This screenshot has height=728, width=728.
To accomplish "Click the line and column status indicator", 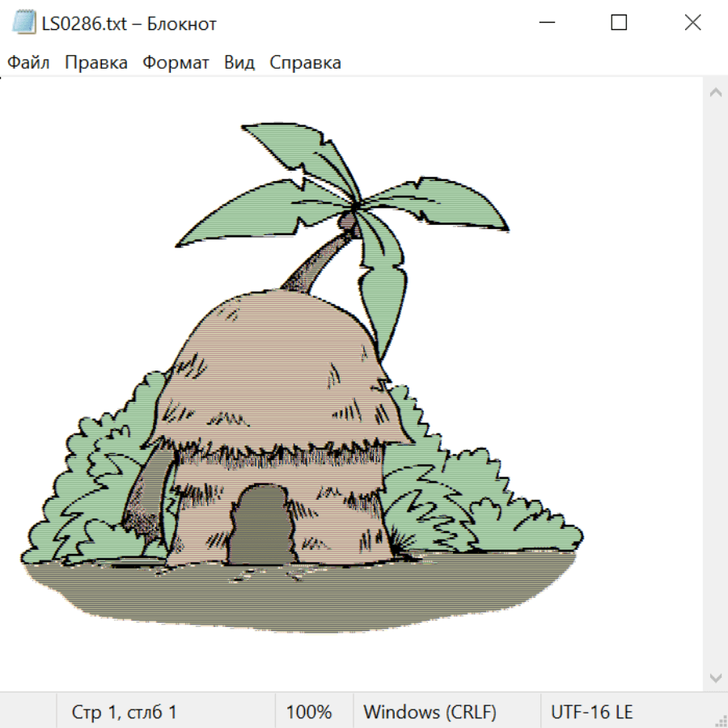I will click(x=125, y=713).
